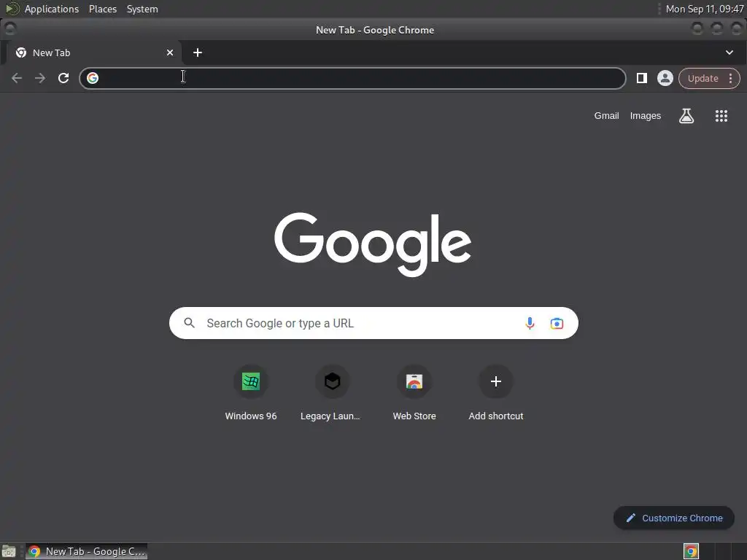Switch to Chrome window in taskbar

[x=86, y=551]
